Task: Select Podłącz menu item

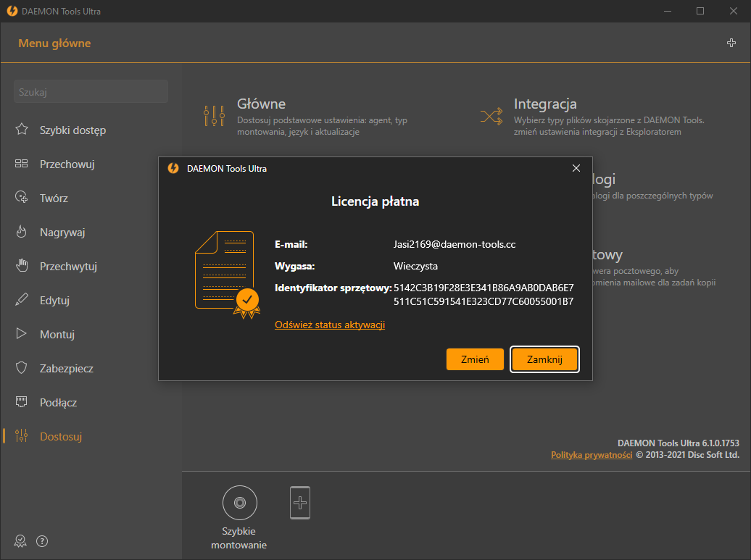Action: coord(59,403)
